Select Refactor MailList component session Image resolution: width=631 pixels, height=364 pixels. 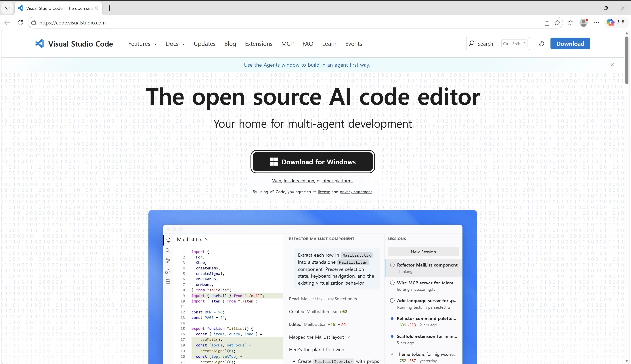424,268
